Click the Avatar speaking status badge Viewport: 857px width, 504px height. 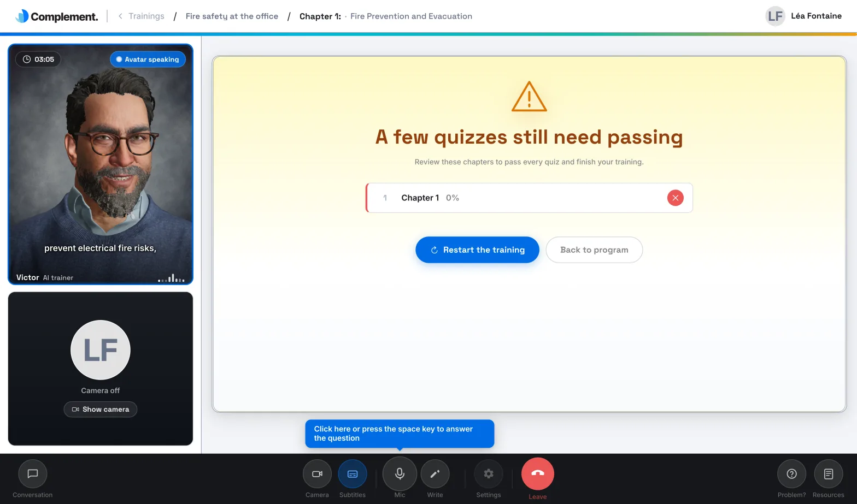click(x=148, y=60)
